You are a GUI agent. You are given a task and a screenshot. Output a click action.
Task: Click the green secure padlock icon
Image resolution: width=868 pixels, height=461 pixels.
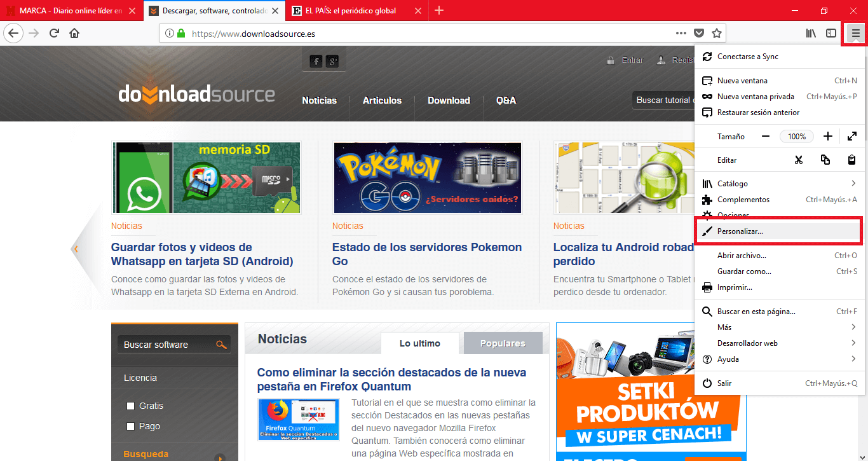(181, 33)
